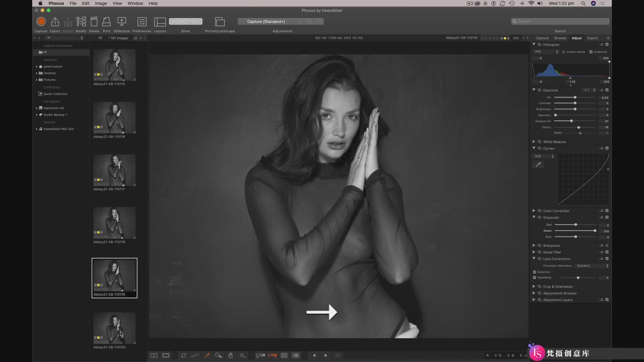Image resolution: width=644 pixels, height=362 pixels.
Task: Disable the Noise Filter checkbox
Action: click(x=607, y=252)
